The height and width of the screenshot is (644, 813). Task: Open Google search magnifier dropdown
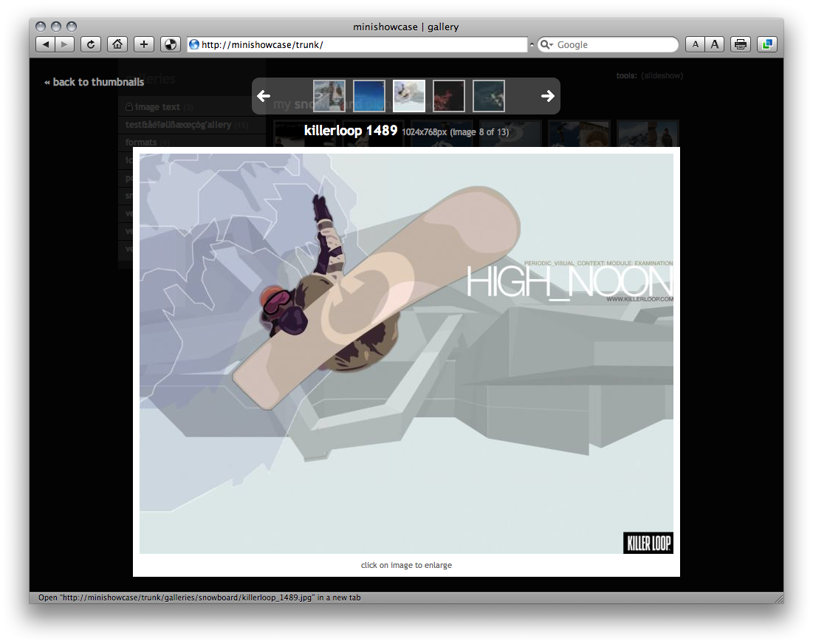point(546,44)
